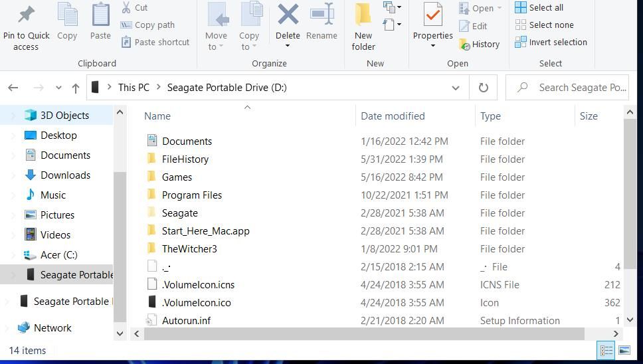Select the Seagate folder

(179, 213)
